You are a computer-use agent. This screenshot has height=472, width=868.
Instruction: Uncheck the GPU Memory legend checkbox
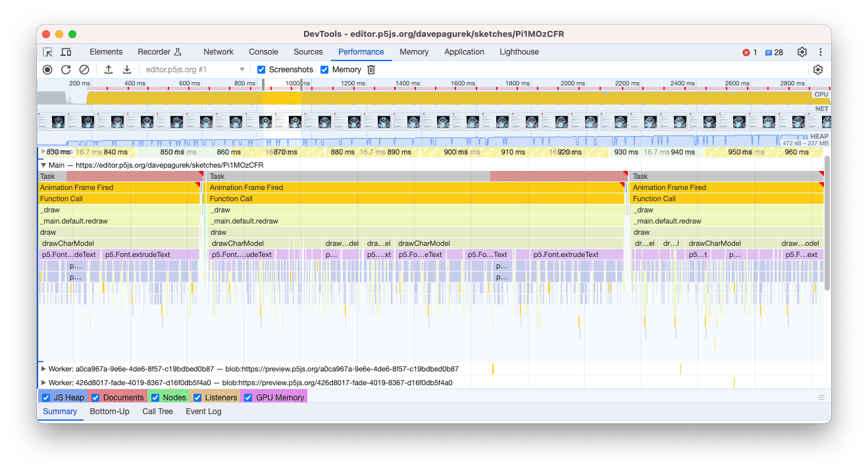point(247,397)
